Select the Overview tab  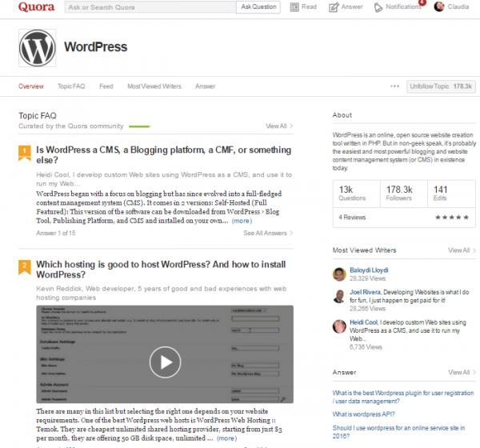(x=31, y=86)
